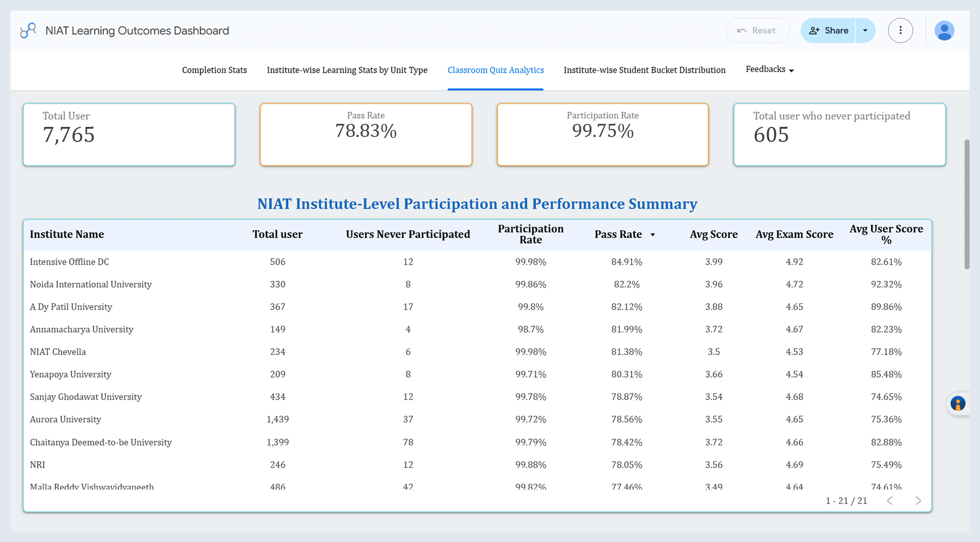Click the Avg Exam Score column header
This screenshot has height=542, width=980.
(x=794, y=234)
